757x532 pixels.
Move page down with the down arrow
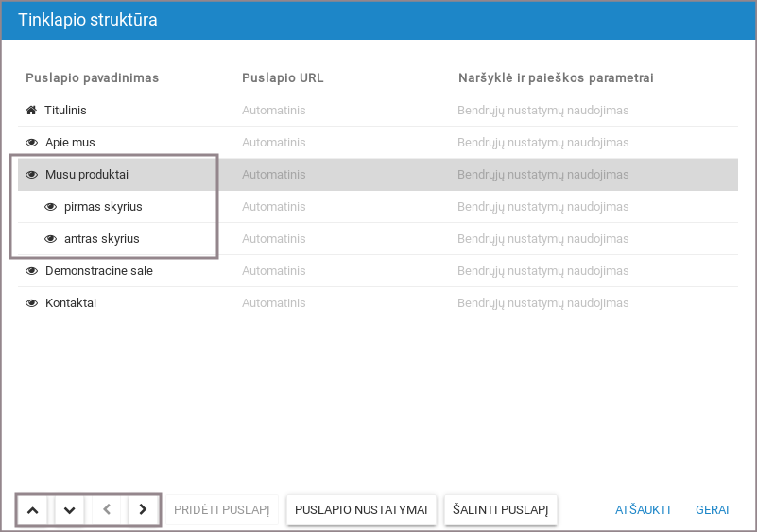point(69,510)
